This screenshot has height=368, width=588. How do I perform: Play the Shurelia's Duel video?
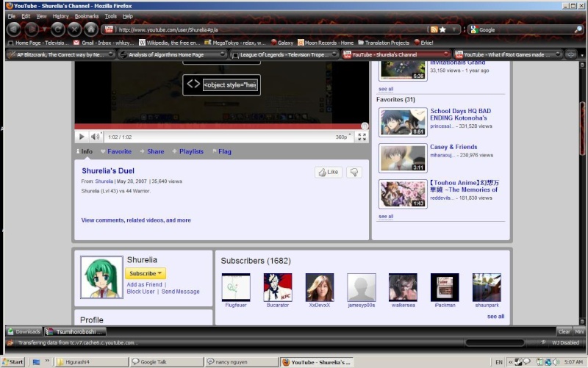pos(82,137)
